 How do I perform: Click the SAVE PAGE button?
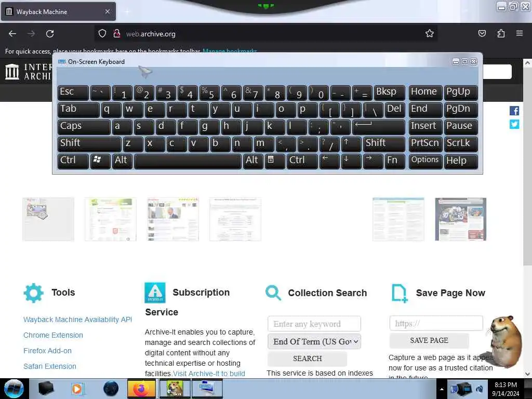click(429, 341)
